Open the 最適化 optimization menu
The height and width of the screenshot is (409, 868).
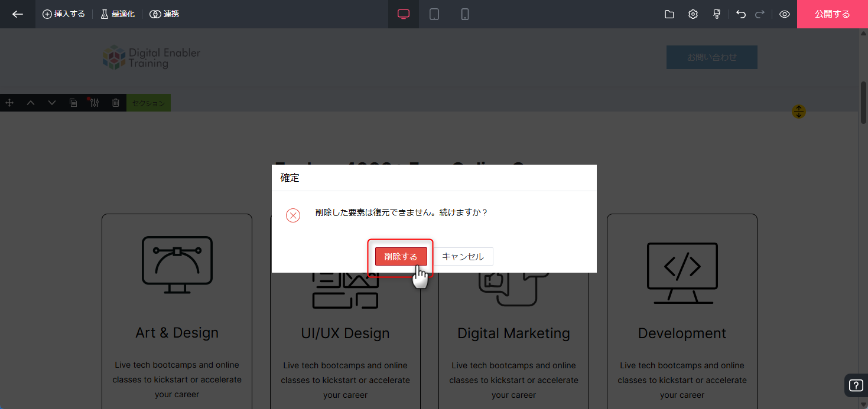(x=117, y=14)
